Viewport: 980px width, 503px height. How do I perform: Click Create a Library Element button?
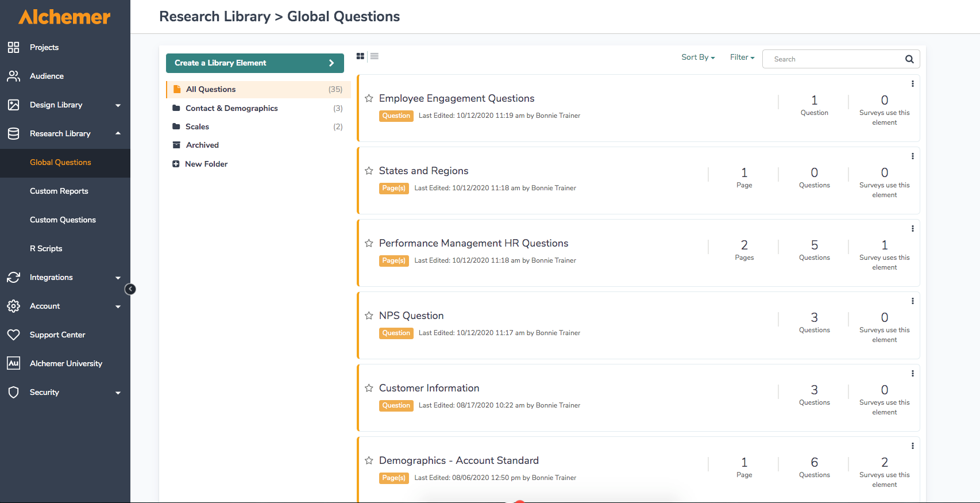click(x=254, y=63)
